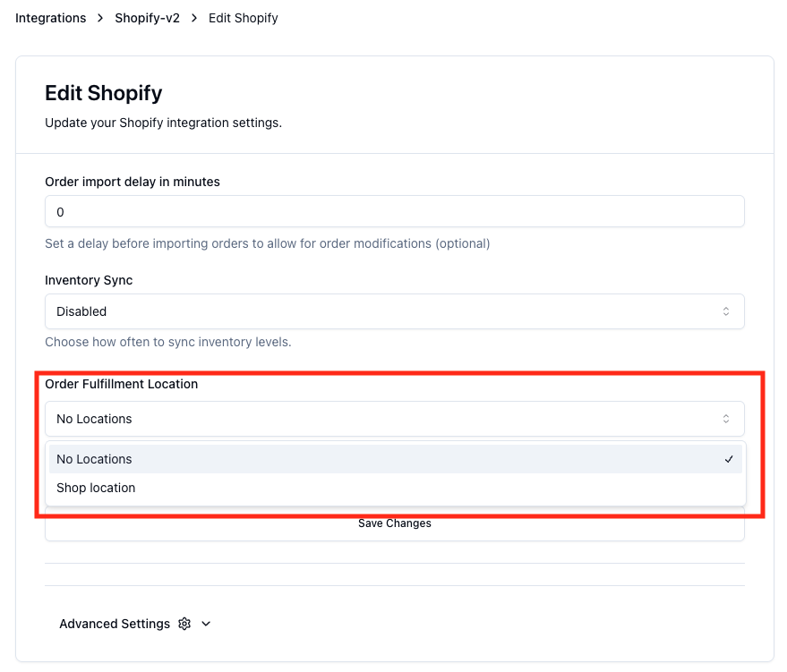Open the Inventory Sync dropdown
This screenshot has height=672, width=787.
coord(394,310)
